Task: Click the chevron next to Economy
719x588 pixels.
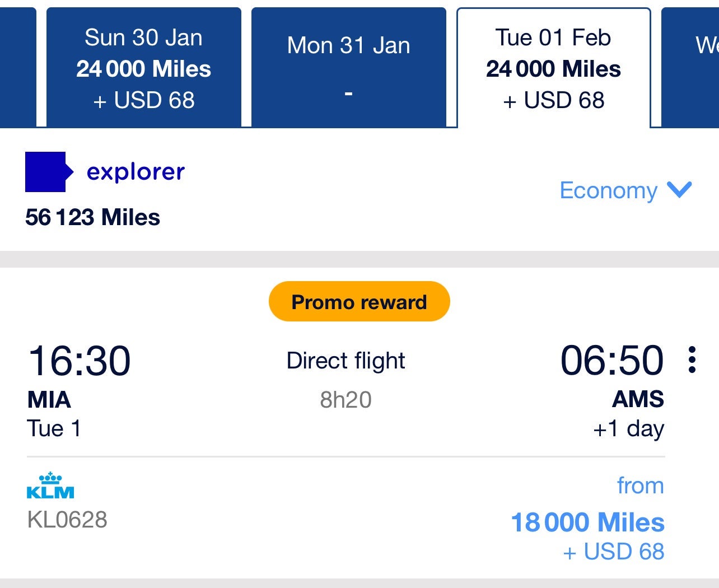Action: pyautogui.click(x=678, y=190)
